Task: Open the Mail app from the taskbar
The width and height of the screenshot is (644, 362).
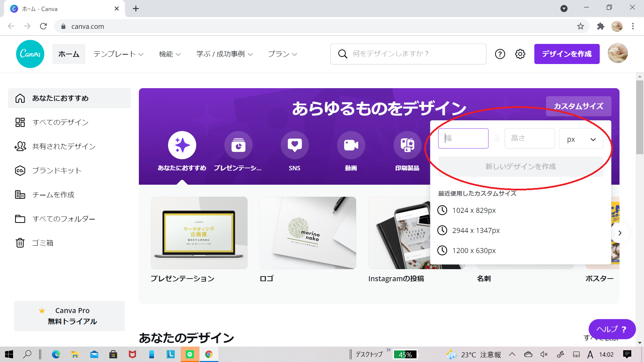Action: click(94, 354)
